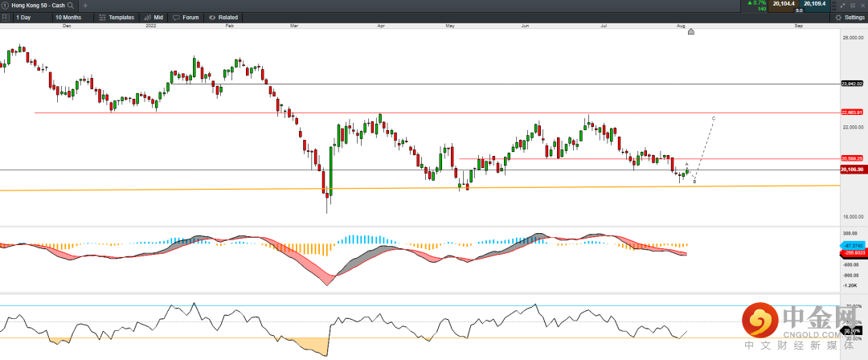Click the numbered 1 circle icon
This screenshot has width=868, height=360.
(5, 5)
